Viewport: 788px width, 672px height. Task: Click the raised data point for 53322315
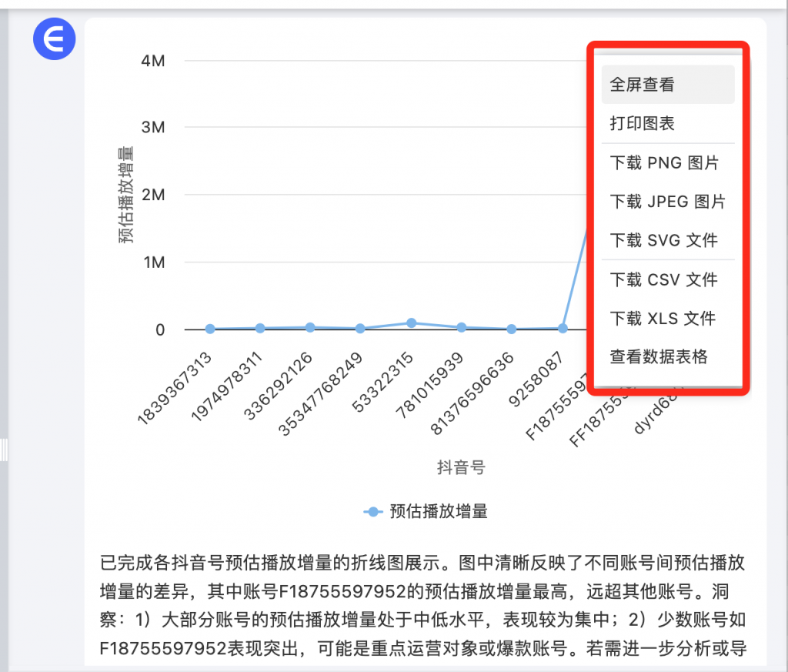coord(411,323)
